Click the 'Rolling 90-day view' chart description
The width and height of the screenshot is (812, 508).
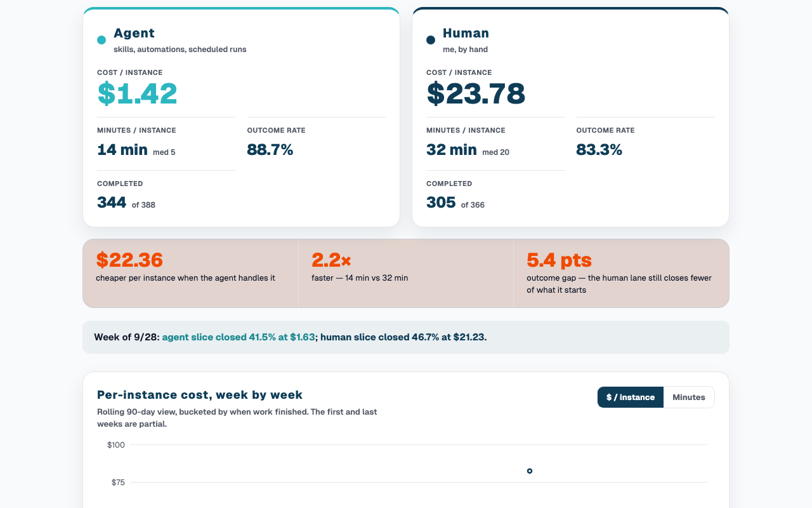[237, 418]
